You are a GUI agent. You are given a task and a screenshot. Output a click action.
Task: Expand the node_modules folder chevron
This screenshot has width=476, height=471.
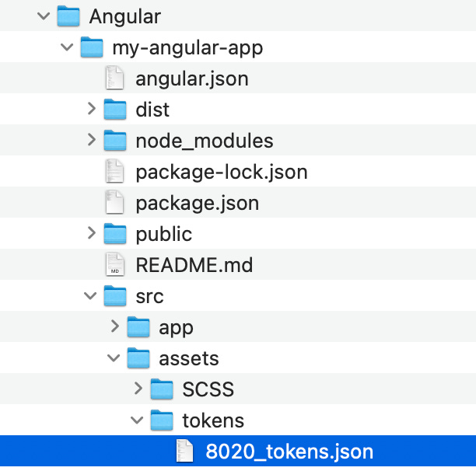[91, 139]
